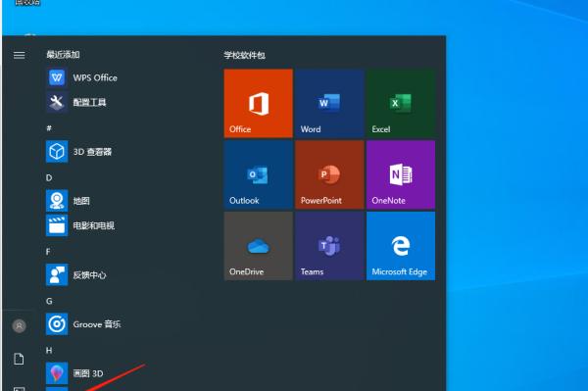This screenshot has height=391, width=588.
Task: Click the 3D 查看器 cube icon
Action: (57, 152)
